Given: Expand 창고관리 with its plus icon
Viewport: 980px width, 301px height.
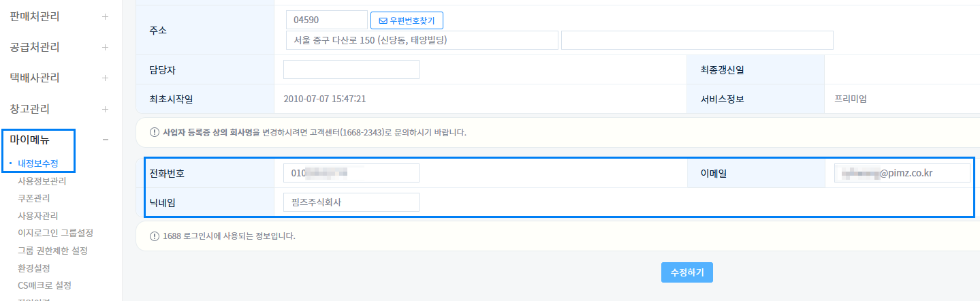Looking at the screenshot, I should (x=105, y=109).
